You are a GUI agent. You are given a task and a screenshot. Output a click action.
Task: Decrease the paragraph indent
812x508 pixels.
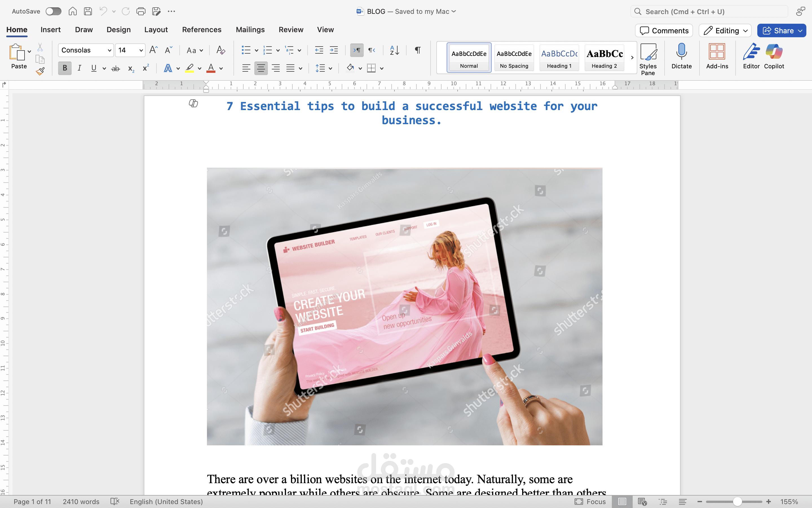[319, 50]
